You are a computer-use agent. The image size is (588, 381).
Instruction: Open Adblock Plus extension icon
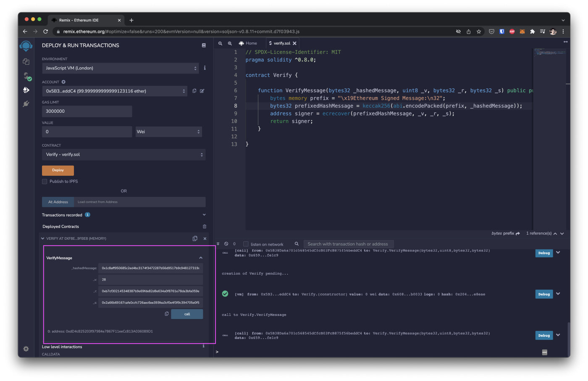coord(512,32)
